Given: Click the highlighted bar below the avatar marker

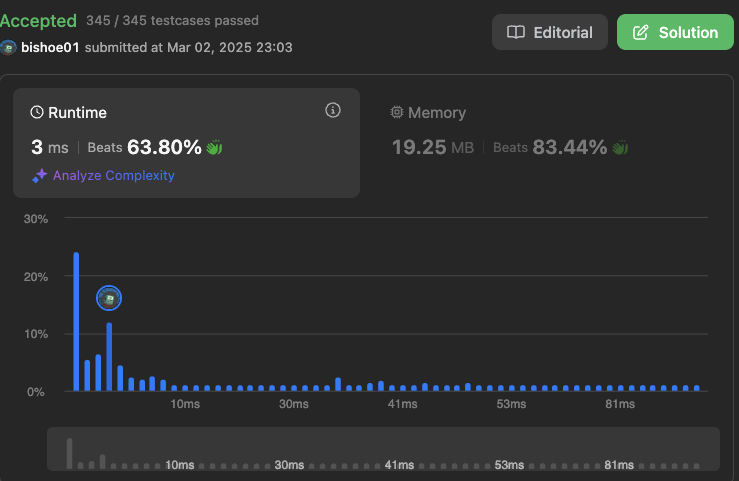Looking at the screenshot, I should [109, 357].
